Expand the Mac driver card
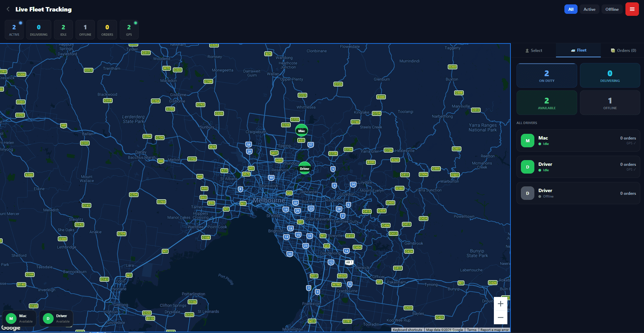Screen dimensions: 644x333 (578, 141)
